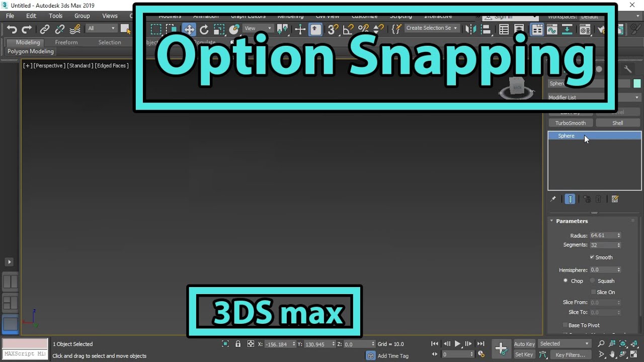Activate the Rectangular Selection Region tool
644x362 pixels.
[156, 29]
